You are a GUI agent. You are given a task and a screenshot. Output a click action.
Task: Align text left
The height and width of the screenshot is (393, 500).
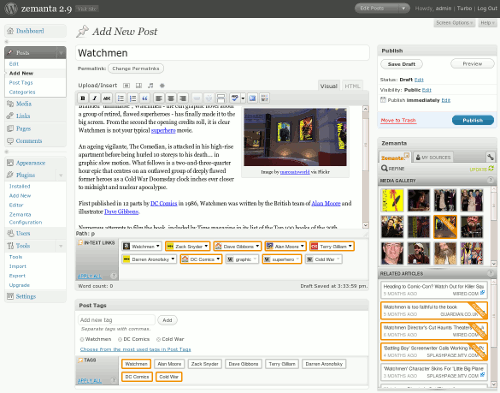(159, 98)
